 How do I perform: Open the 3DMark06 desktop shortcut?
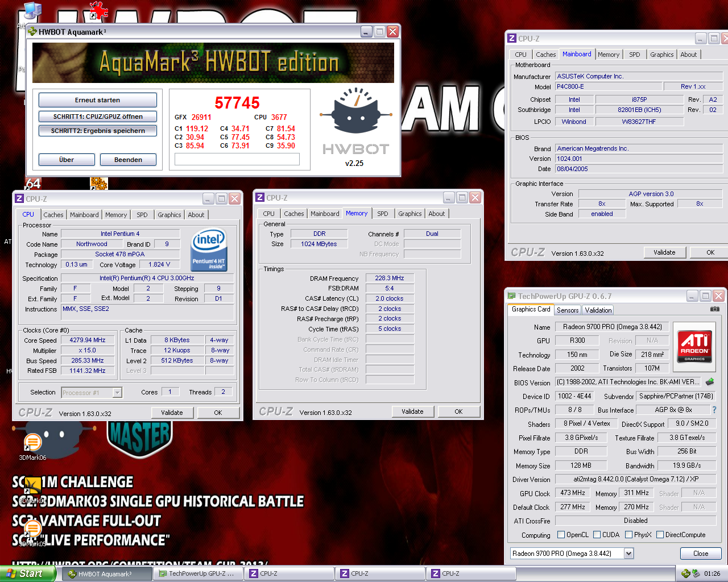(32, 443)
